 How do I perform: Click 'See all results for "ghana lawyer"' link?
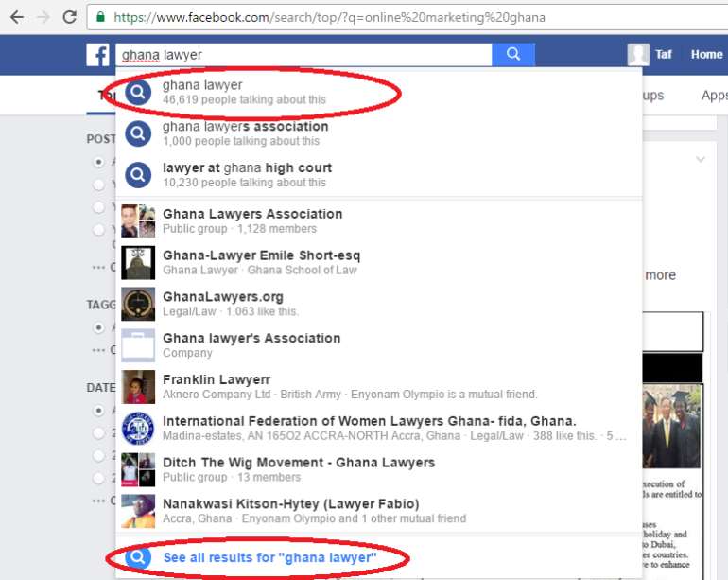coord(269,557)
